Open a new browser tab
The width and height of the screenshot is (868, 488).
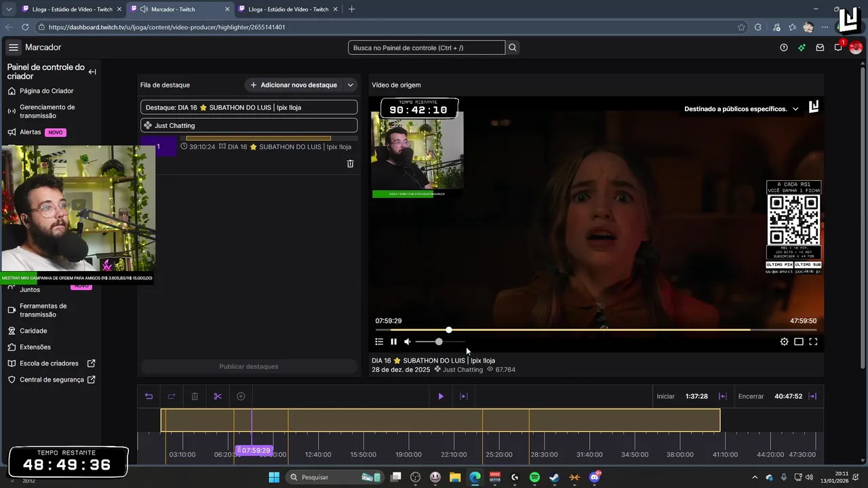coord(351,9)
